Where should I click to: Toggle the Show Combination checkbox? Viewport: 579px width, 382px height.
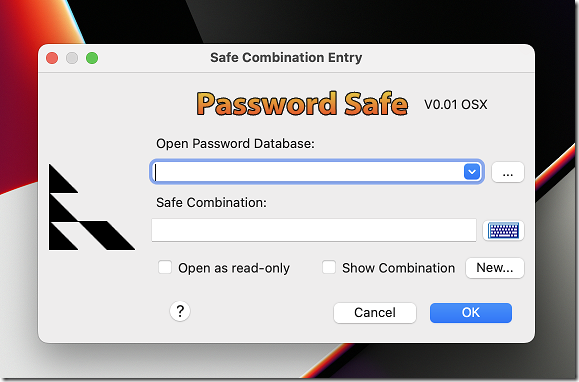pos(329,267)
